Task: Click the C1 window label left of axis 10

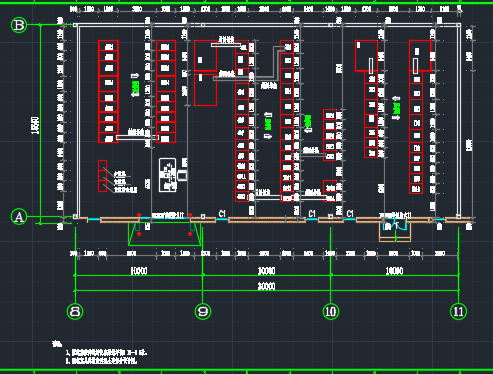Action: (x=312, y=213)
